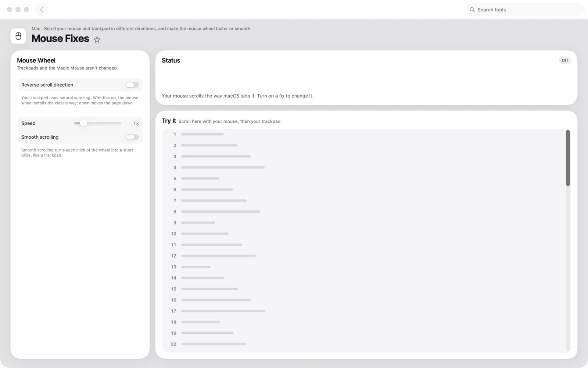Select row 20 in Try It list
The width and height of the screenshot is (588, 368).
click(x=364, y=344)
